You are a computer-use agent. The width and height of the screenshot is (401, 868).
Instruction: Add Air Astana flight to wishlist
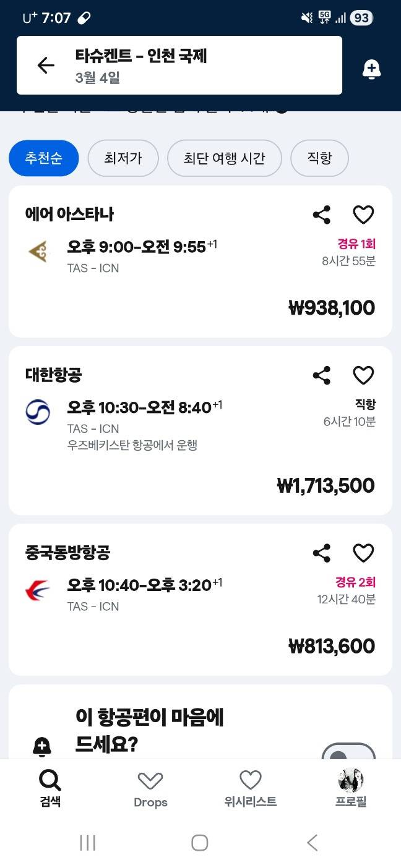[363, 215]
